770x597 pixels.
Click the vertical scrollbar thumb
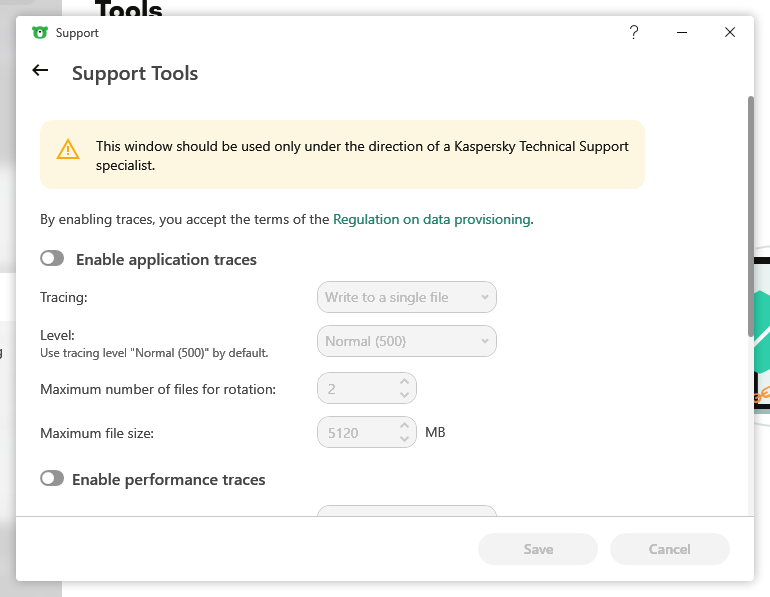(x=751, y=215)
